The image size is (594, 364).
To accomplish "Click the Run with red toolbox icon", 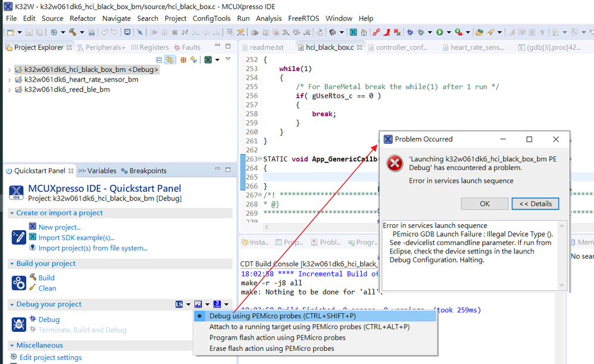I will coord(458,33).
